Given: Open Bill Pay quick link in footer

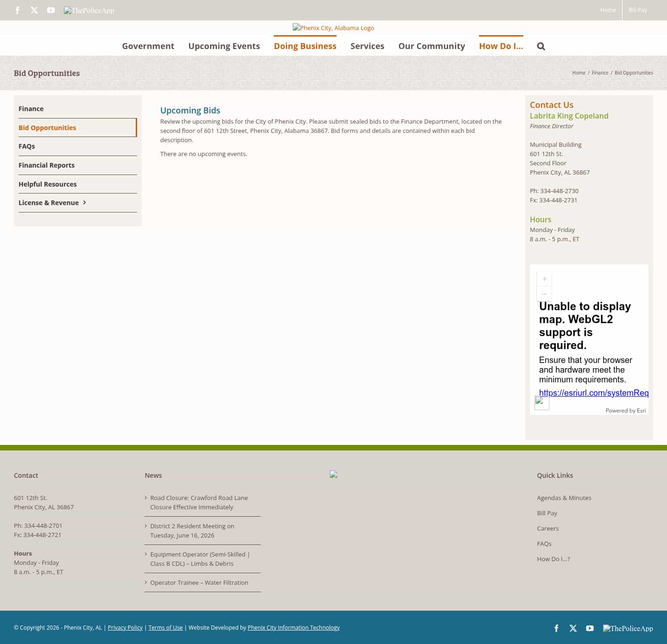Looking at the screenshot, I should [547, 513].
